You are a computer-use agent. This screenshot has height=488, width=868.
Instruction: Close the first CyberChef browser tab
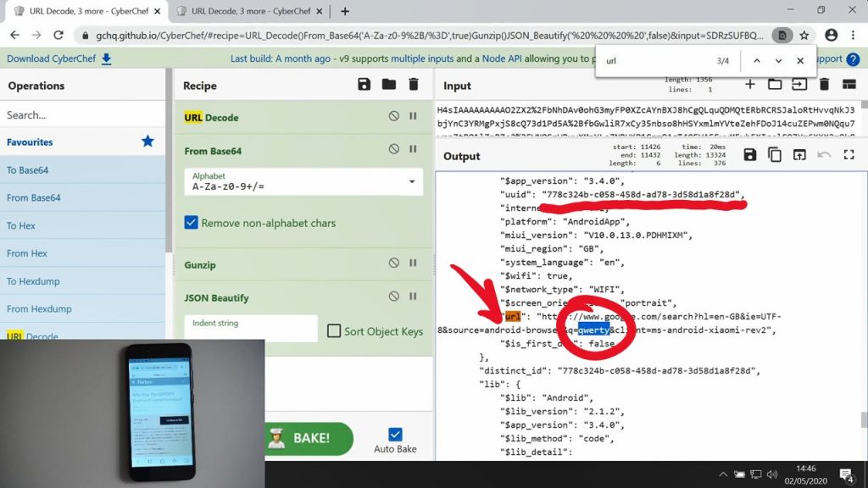coord(157,11)
